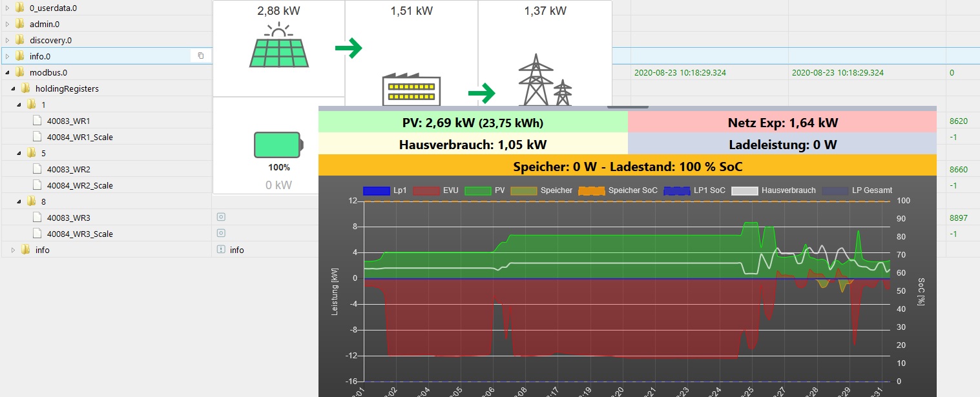The height and width of the screenshot is (397, 980).
Task: Click the Netz Exp: 1,64 kW field
Action: tap(782, 122)
